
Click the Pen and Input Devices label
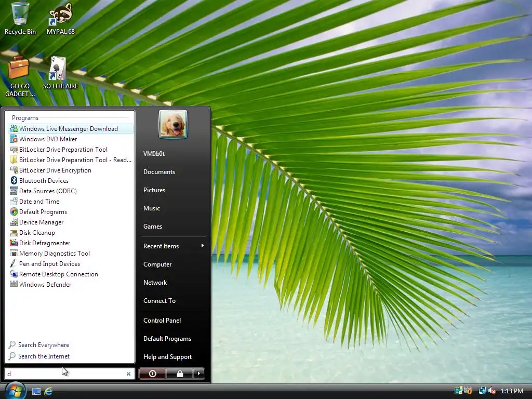[49, 263]
